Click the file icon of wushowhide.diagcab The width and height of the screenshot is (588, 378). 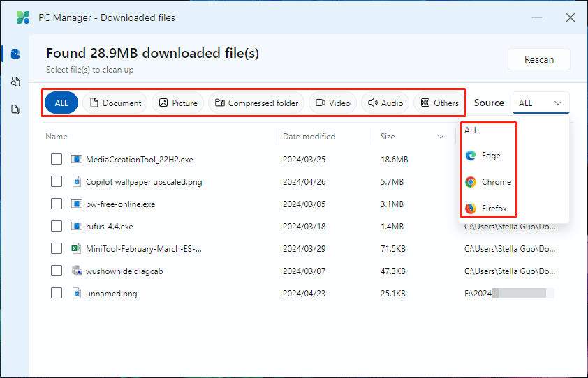pyautogui.click(x=77, y=271)
